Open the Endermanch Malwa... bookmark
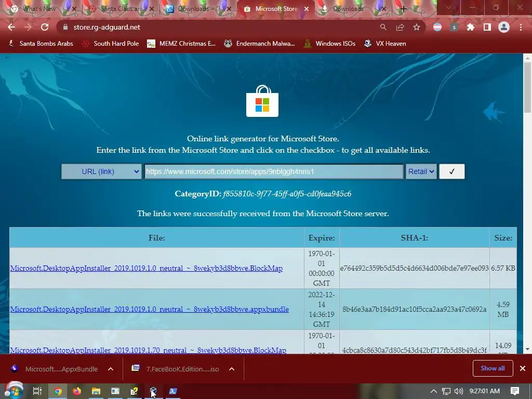Viewport: 532px width, 399px height. pos(260,44)
